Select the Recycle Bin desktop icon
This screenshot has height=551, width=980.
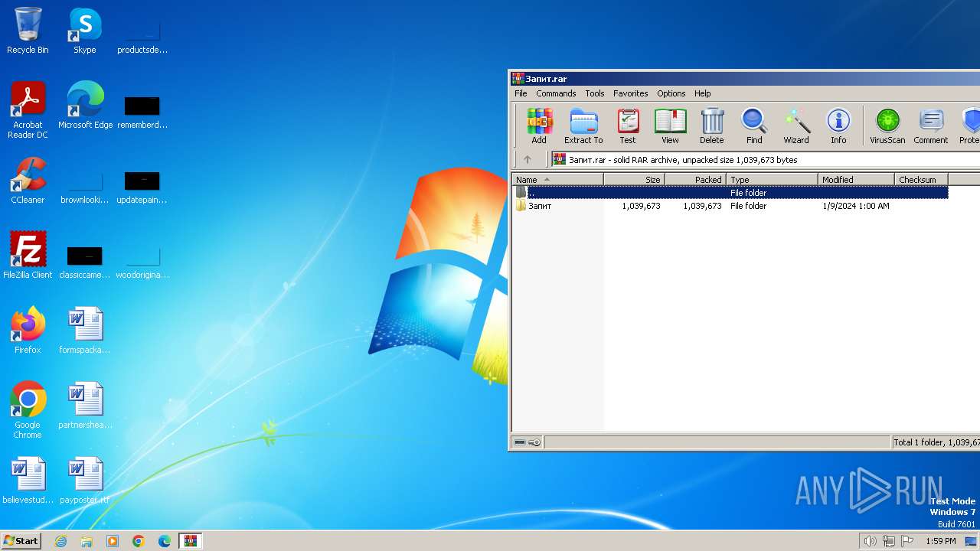coord(28,31)
